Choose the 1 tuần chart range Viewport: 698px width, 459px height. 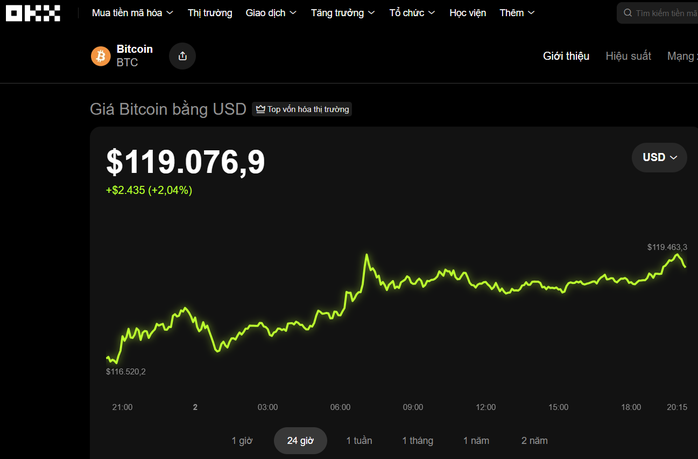pos(359,441)
